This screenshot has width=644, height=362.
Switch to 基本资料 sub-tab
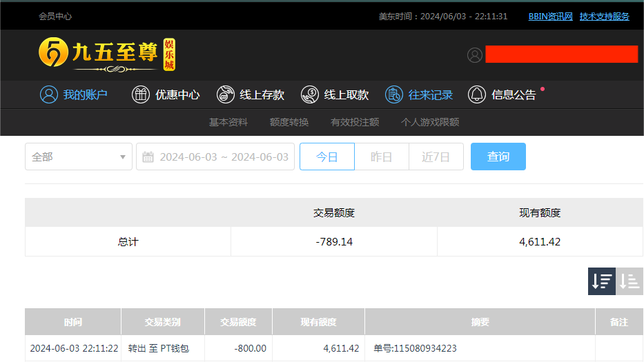pos(228,122)
